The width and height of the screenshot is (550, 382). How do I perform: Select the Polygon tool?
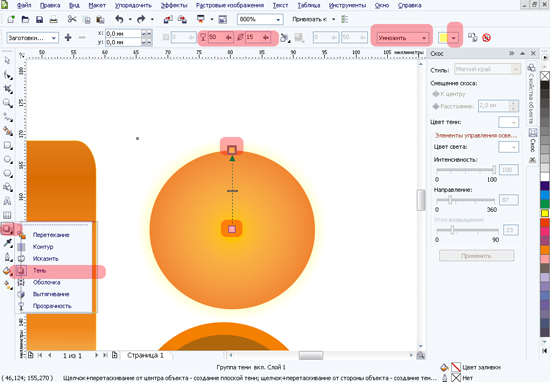click(7, 173)
